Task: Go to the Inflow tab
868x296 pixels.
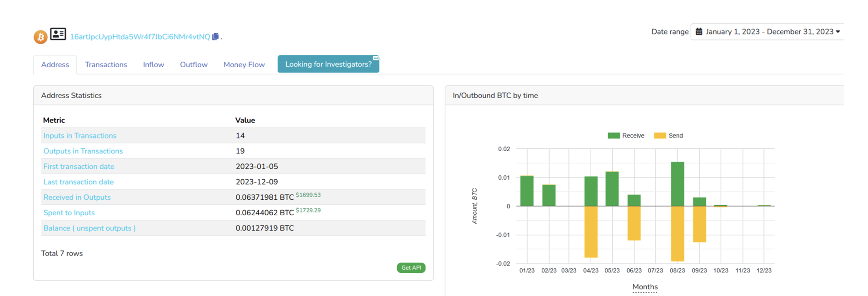Action: [154, 64]
